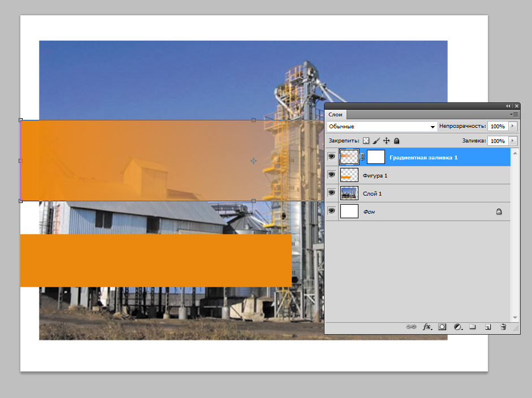This screenshot has height=398, width=532.
Task: Click the Заливка 100% field
Action: tap(498, 141)
